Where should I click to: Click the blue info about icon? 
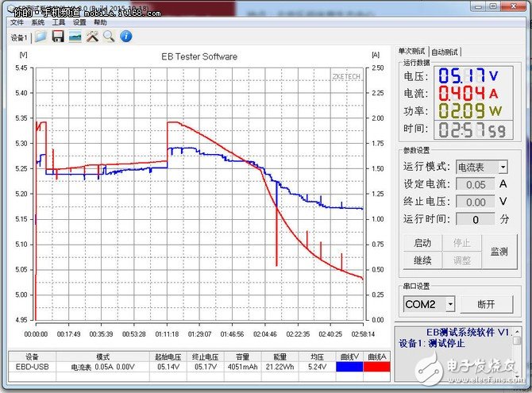125,37
